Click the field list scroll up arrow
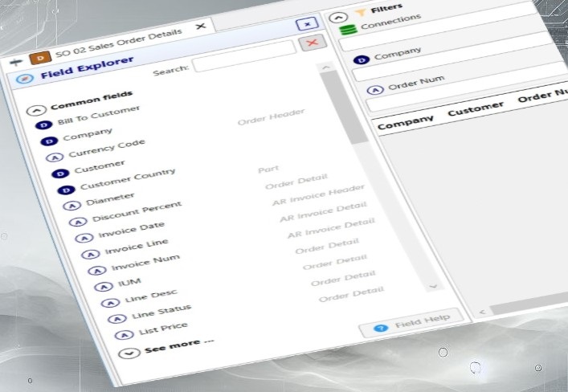Viewport: 568px width, 392px height. 325,67
